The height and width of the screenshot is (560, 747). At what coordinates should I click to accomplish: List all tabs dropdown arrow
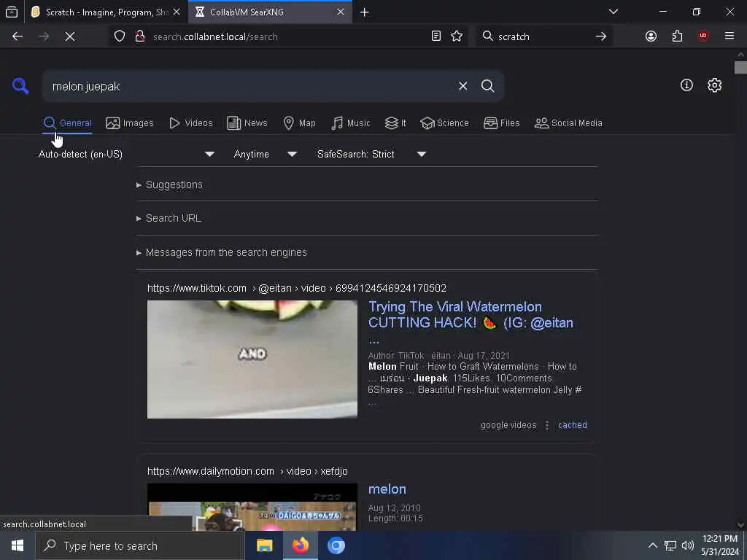tap(613, 12)
